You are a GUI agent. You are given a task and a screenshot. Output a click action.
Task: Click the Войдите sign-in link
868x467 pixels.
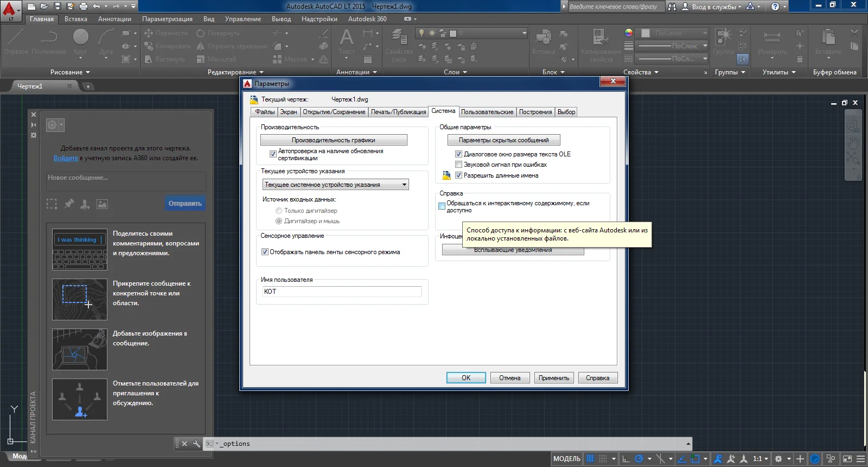(66, 158)
